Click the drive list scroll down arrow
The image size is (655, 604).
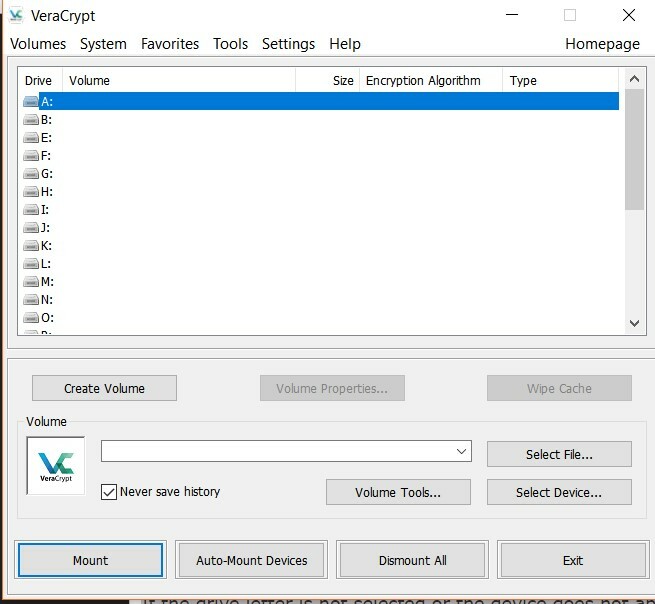[x=634, y=323]
